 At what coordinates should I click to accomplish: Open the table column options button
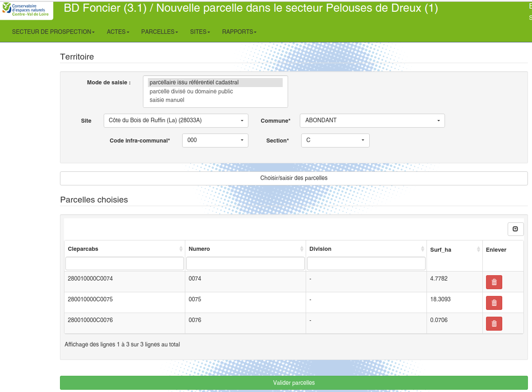pyautogui.click(x=515, y=229)
